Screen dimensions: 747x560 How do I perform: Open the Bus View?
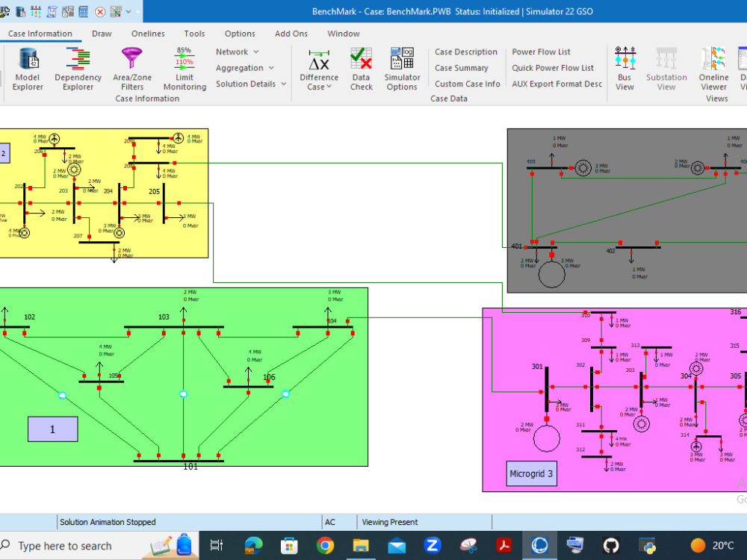[624, 69]
